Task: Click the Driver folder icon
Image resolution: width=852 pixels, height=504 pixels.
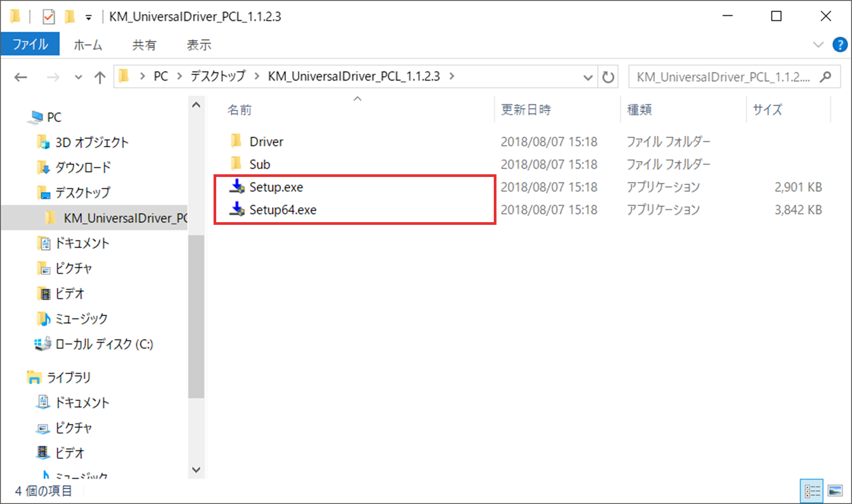Action: pos(236,141)
